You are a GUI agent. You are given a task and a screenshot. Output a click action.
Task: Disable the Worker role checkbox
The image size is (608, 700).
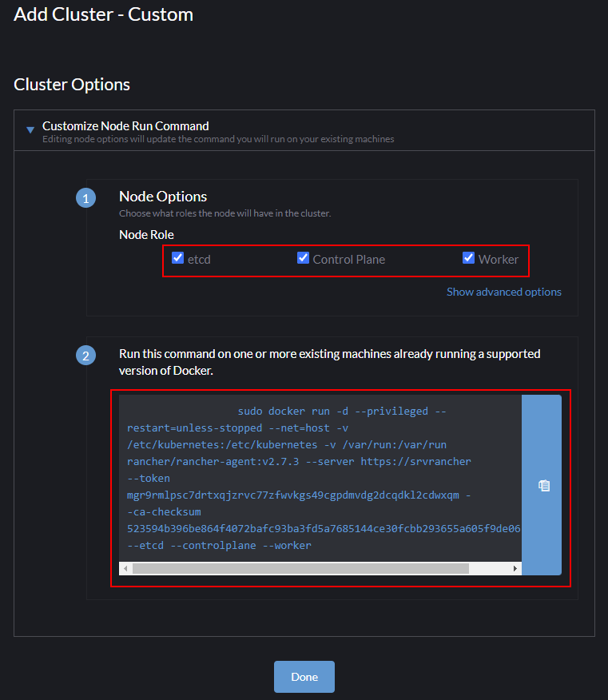469,258
